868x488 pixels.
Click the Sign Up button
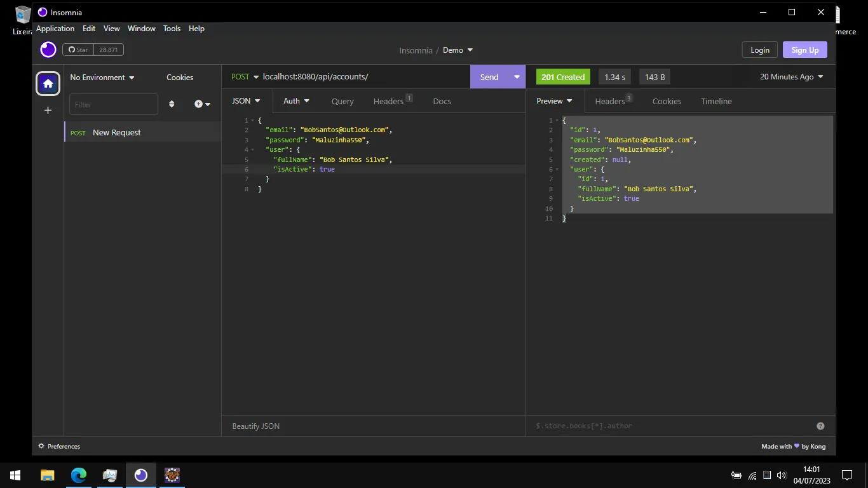pos(805,50)
